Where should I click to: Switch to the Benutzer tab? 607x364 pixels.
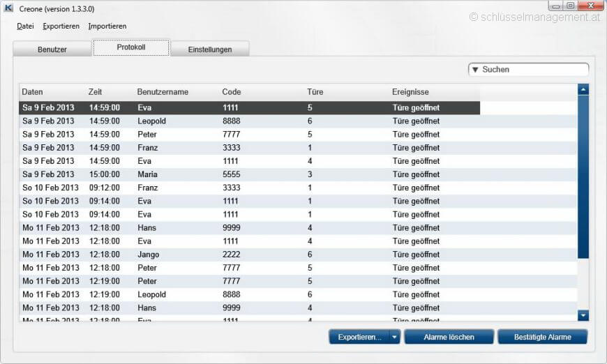[52, 50]
